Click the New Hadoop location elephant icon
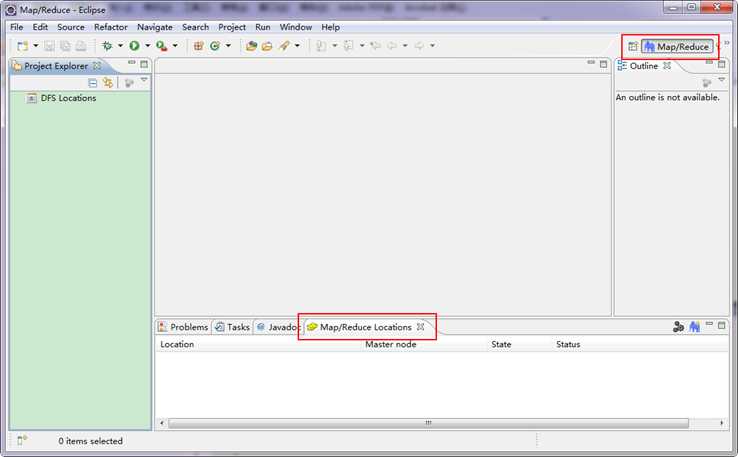Viewport: 738px width, 457px height. tap(694, 327)
